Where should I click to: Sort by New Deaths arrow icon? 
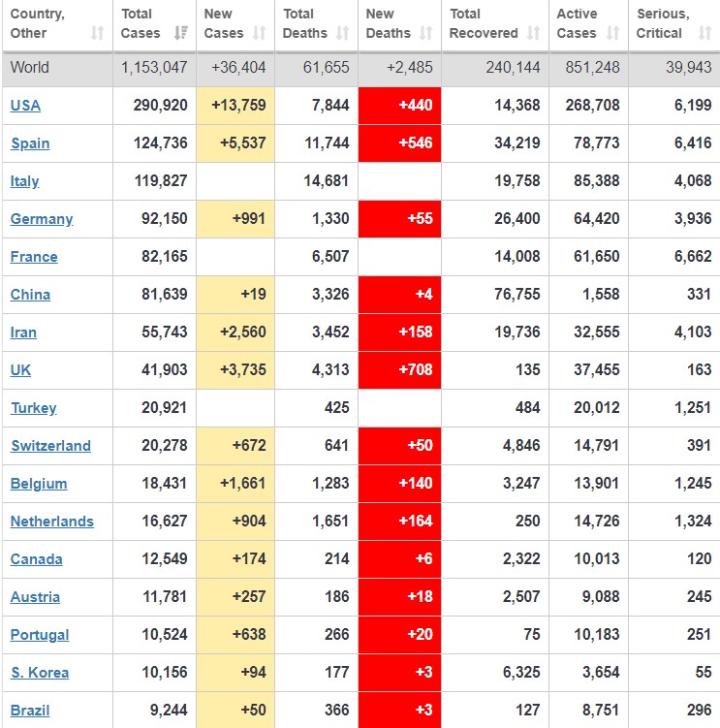(x=426, y=33)
